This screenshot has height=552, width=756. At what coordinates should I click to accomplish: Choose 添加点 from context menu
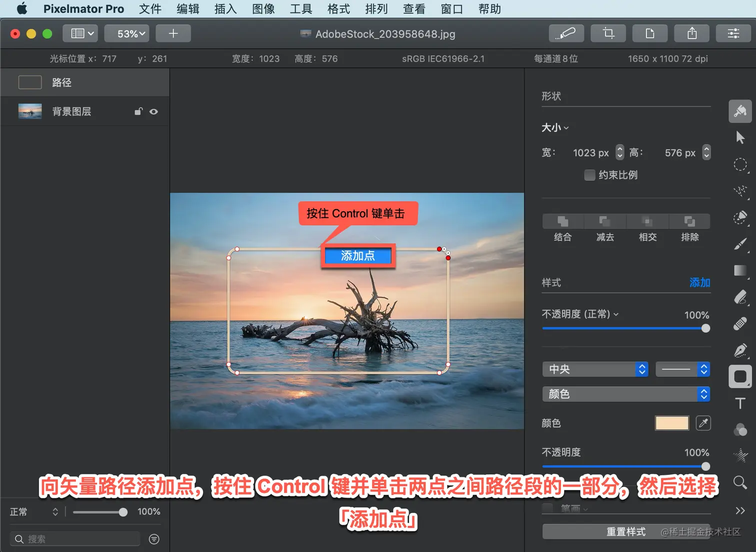(x=358, y=256)
